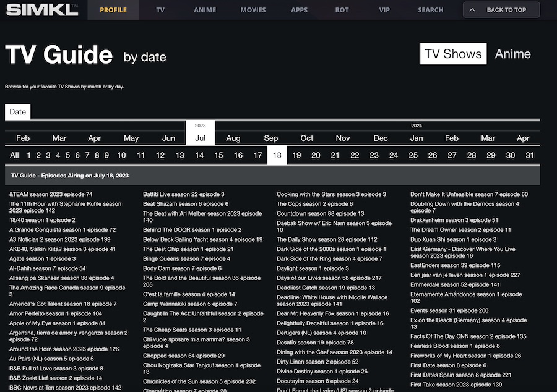Screen dimensions: 557x392
Task: Open &TEAM season 2023 episode 74
Action: point(51,194)
